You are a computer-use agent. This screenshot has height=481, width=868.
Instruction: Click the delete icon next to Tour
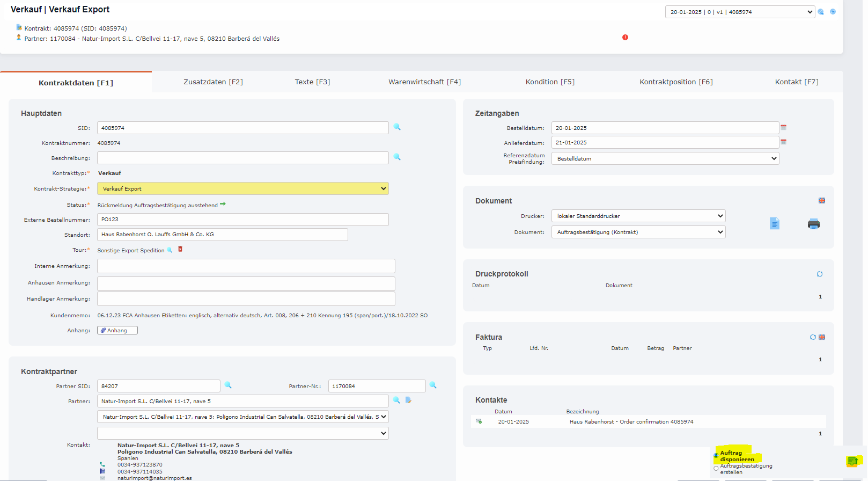(x=180, y=249)
